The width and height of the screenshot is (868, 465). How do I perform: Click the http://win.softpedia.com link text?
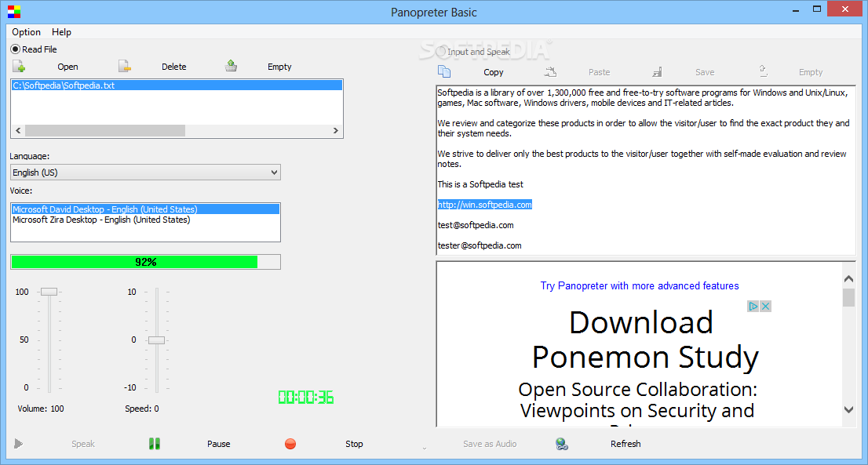tap(485, 205)
